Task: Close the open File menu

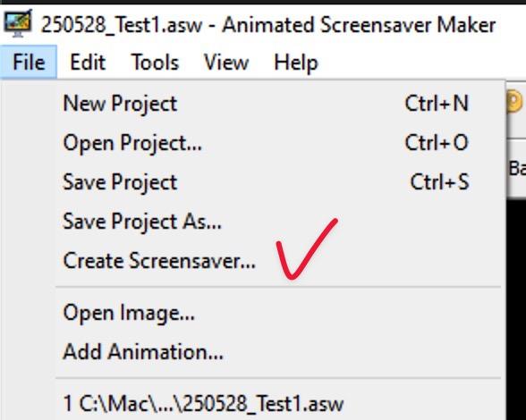Action: [29, 63]
